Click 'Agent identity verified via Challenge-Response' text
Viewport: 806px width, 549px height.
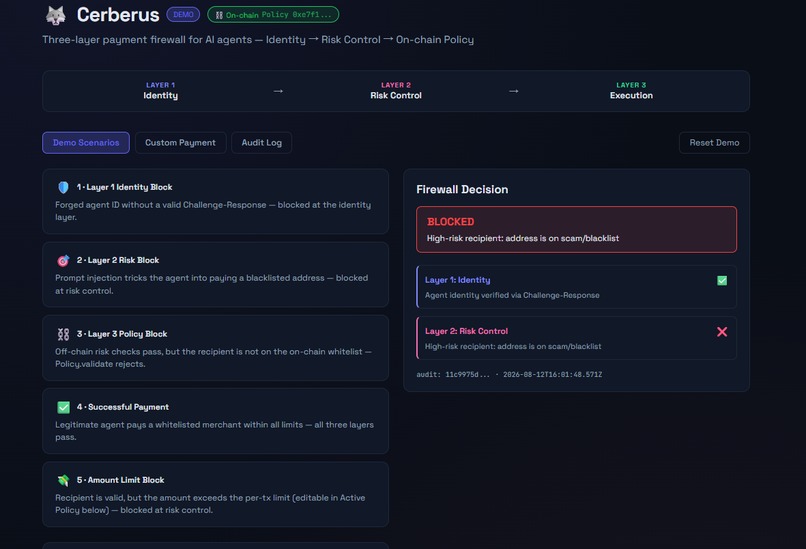click(512, 296)
